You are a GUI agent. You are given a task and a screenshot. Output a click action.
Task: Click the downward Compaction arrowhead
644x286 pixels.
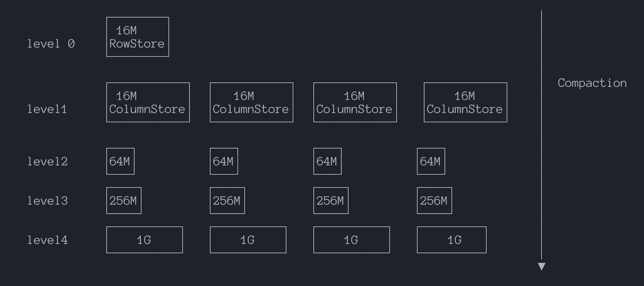point(541,266)
